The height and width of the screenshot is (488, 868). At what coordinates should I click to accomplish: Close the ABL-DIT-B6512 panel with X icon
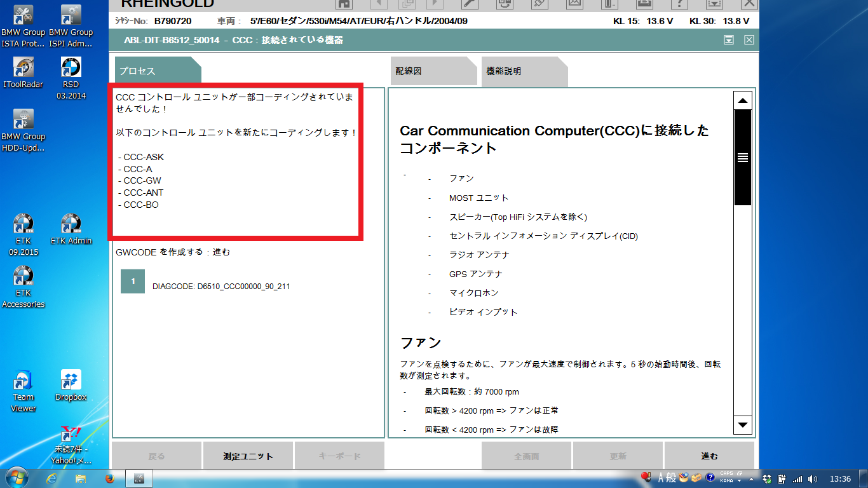[749, 40]
